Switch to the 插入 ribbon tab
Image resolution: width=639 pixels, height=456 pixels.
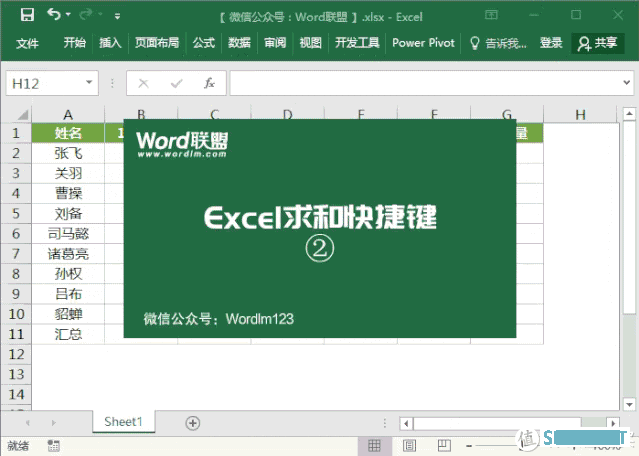[110, 43]
